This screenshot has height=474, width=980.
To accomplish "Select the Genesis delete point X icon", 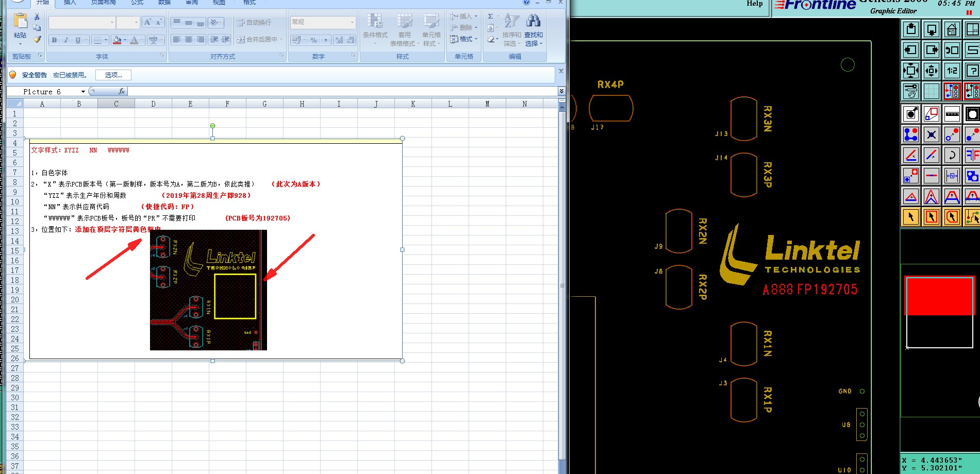I will point(932,134).
